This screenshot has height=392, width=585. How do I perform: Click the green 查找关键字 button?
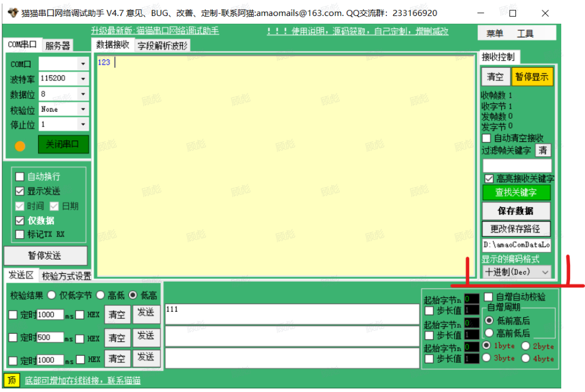(516, 192)
